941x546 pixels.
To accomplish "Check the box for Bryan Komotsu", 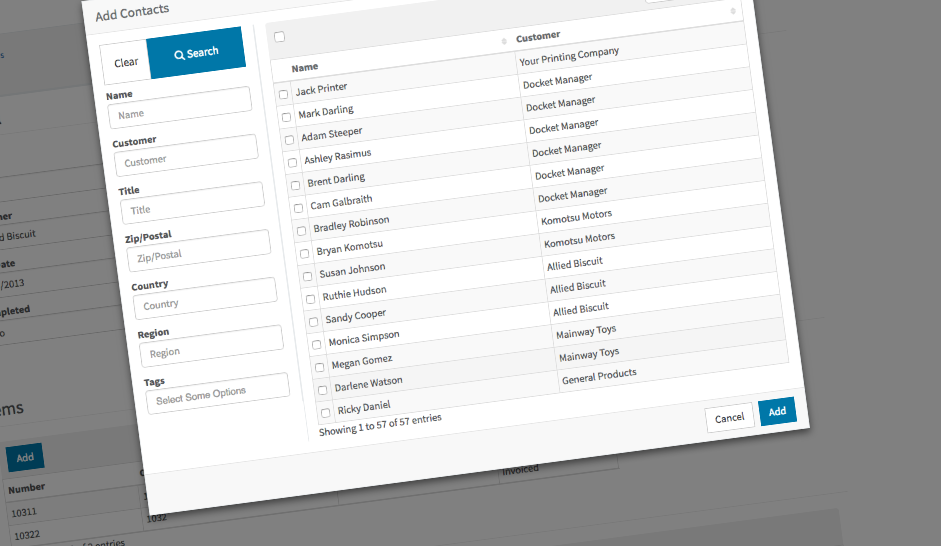I will 304,254.
